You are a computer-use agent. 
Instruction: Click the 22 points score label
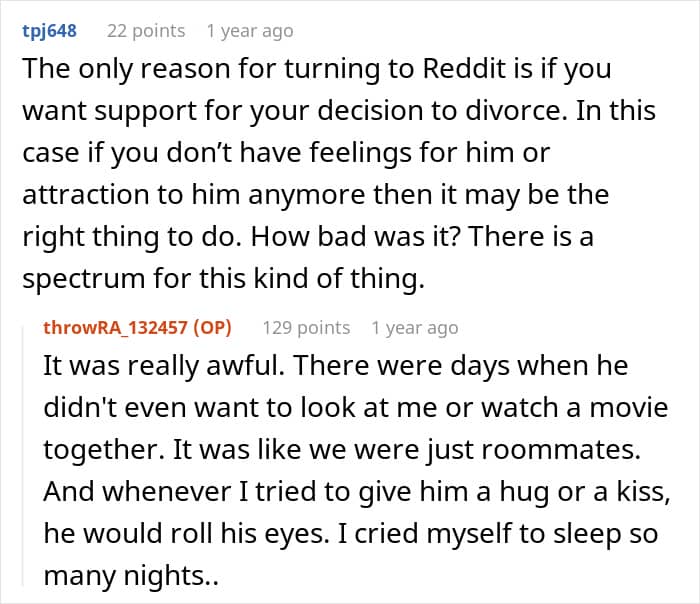tap(146, 31)
